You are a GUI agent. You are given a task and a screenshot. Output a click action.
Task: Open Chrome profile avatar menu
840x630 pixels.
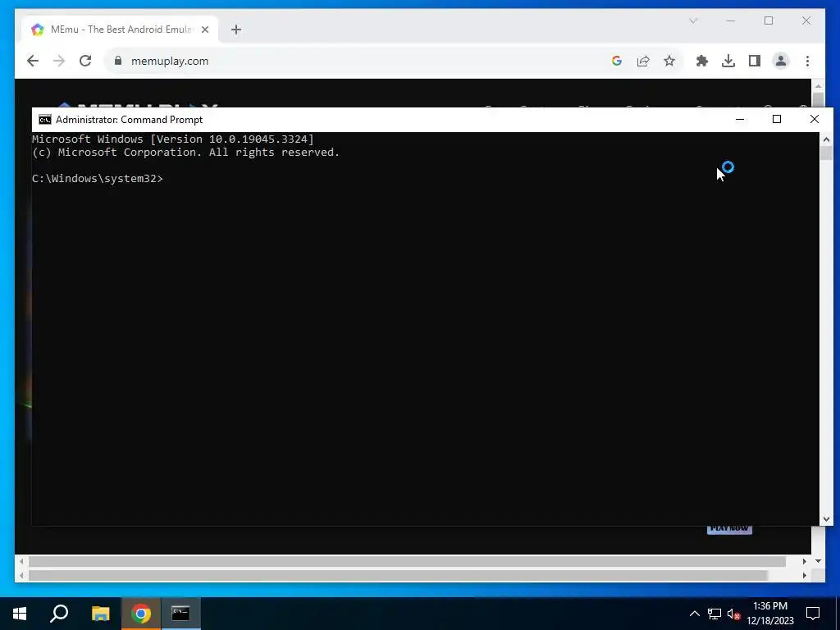pyautogui.click(x=781, y=61)
